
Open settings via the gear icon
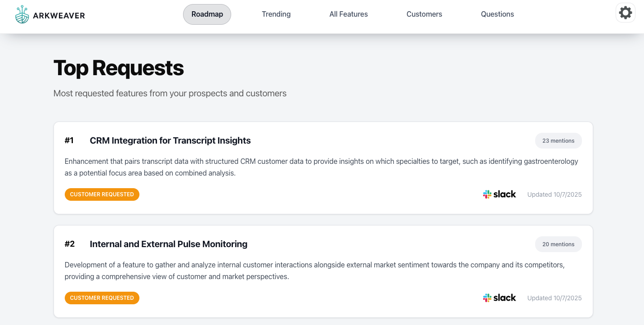[x=626, y=13]
